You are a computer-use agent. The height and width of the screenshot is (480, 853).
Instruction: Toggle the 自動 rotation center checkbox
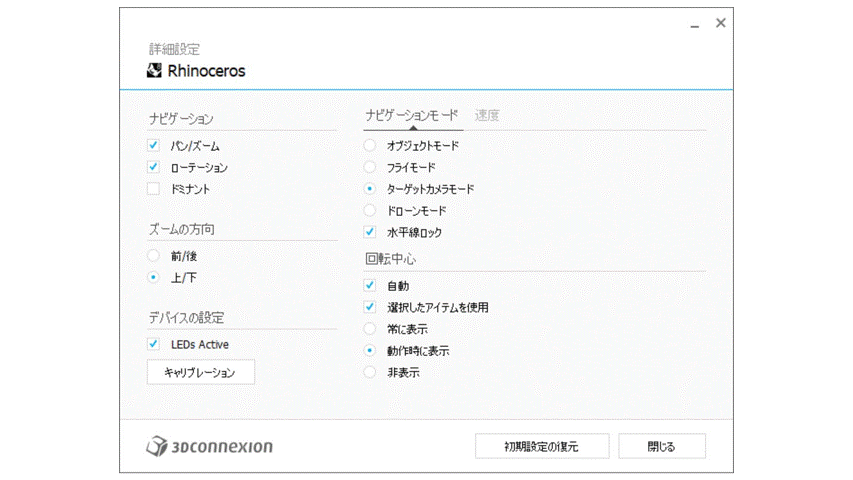point(370,286)
